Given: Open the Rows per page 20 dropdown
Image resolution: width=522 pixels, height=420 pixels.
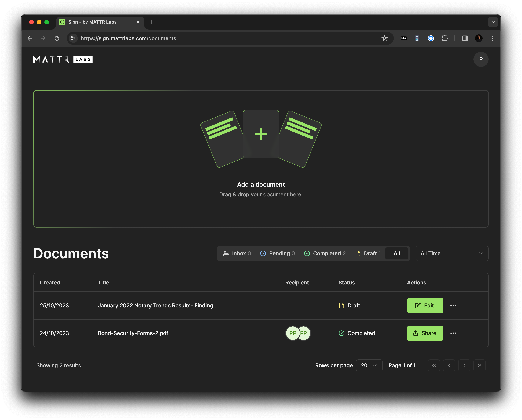Looking at the screenshot, I should (369, 365).
